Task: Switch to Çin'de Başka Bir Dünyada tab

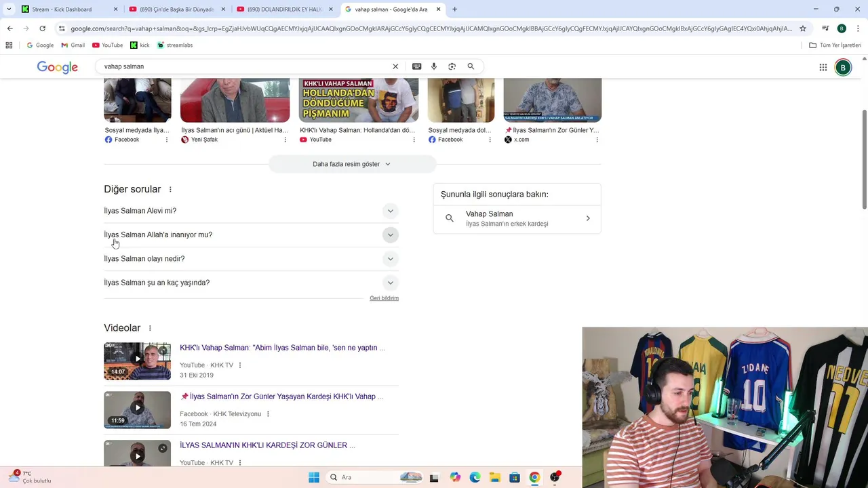Action: point(176,9)
